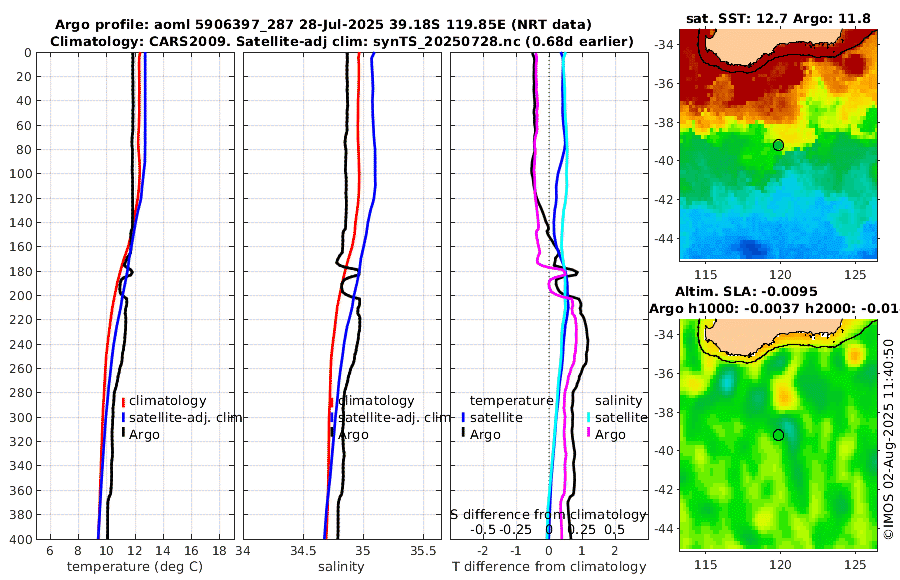Click the 'sat. SST: 12.7 Argo: 11.8' title

(778, 19)
